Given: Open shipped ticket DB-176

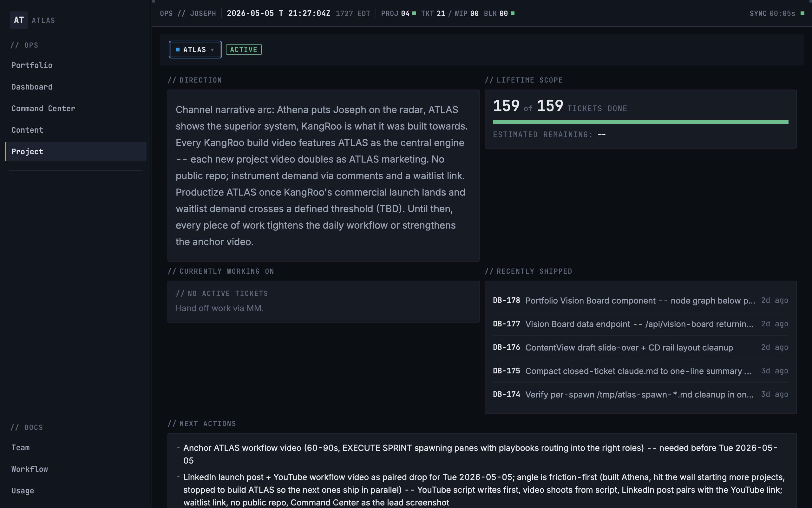Looking at the screenshot, I should click(x=640, y=347).
